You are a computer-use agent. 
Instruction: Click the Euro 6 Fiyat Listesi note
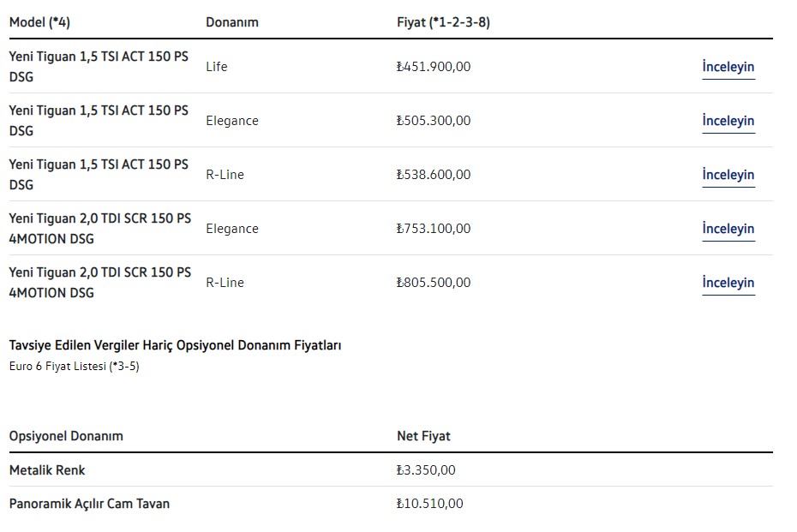pos(74,367)
